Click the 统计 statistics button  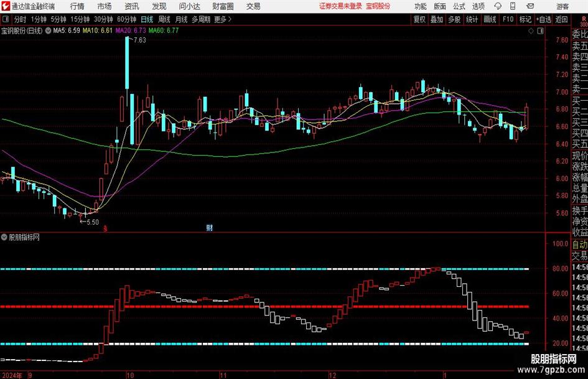click(x=472, y=19)
